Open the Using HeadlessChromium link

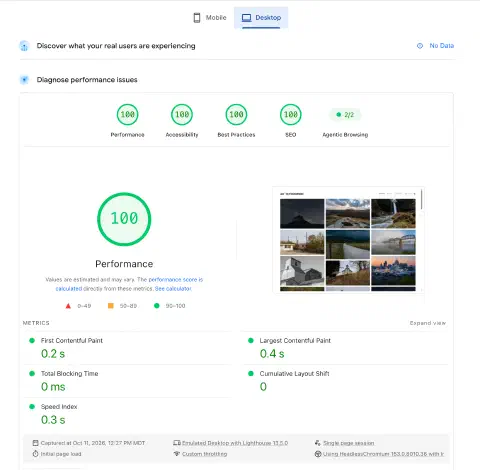coord(383,454)
